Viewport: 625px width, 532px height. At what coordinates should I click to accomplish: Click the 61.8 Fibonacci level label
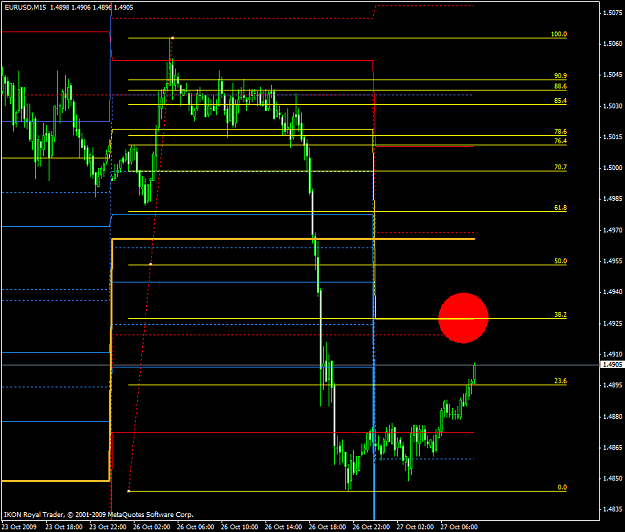(x=560, y=208)
